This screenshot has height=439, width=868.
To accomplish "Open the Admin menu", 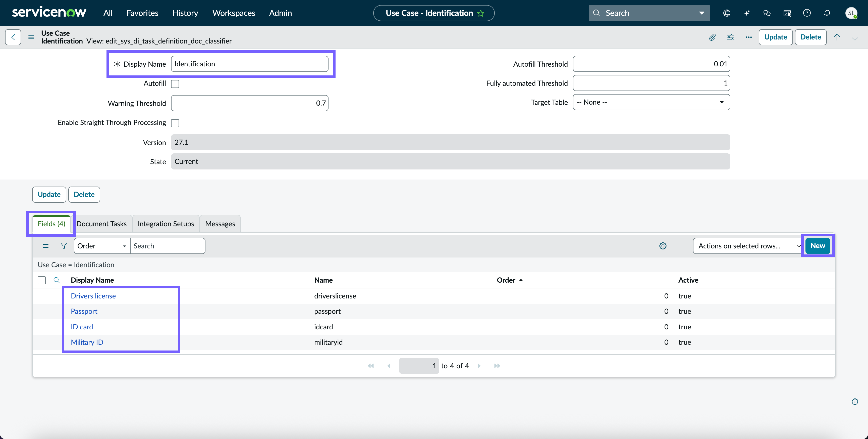I will [280, 13].
